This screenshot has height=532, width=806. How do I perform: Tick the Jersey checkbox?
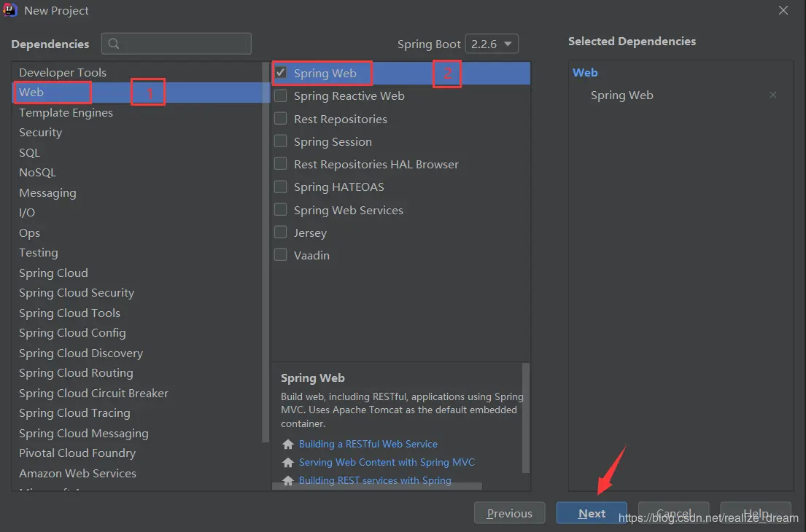[281, 232]
